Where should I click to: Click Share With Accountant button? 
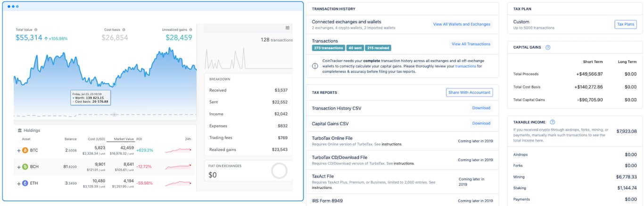click(x=469, y=92)
